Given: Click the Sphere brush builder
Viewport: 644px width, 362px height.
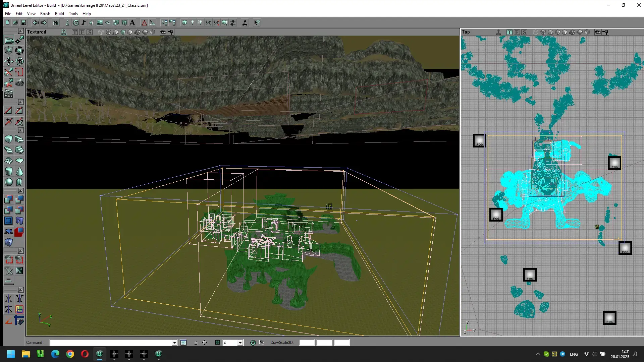Looking at the screenshot, I should 9,182.
